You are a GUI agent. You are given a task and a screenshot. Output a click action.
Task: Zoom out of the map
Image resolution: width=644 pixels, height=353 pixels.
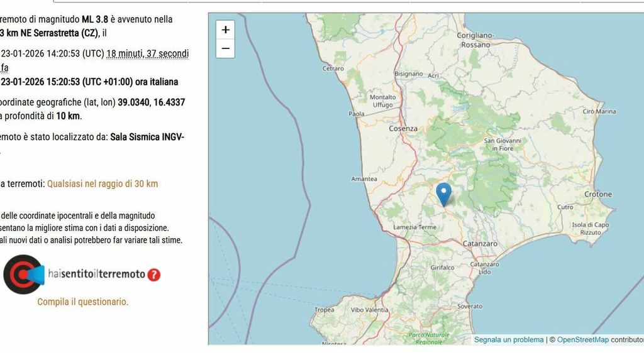pyautogui.click(x=225, y=48)
